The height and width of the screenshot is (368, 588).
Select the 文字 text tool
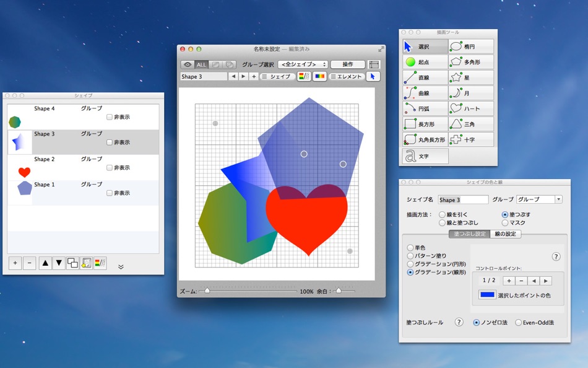(x=425, y=156)
